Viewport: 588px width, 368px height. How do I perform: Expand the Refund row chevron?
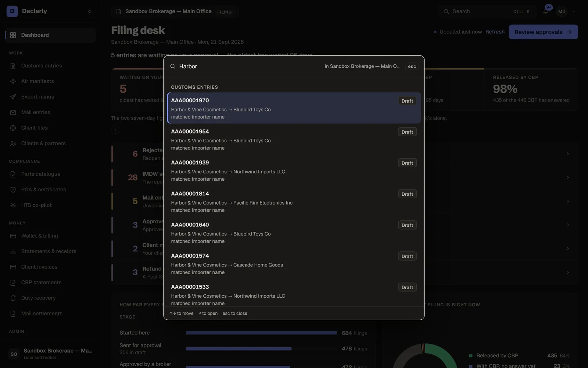click(568, 272)
